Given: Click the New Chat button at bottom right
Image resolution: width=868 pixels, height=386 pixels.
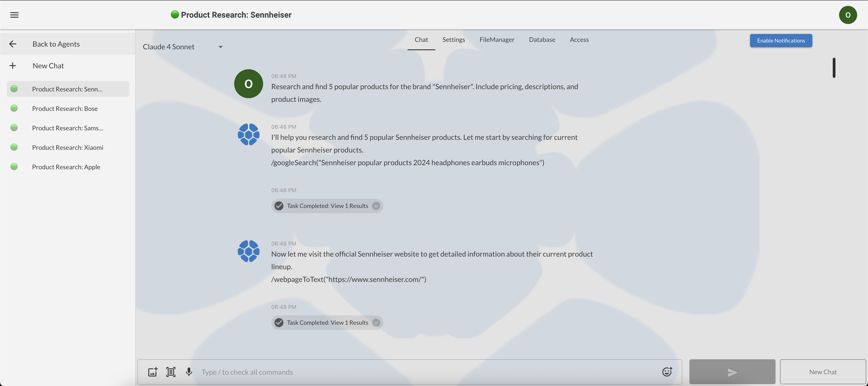Looking at the screenshot, I should (823, 372).
